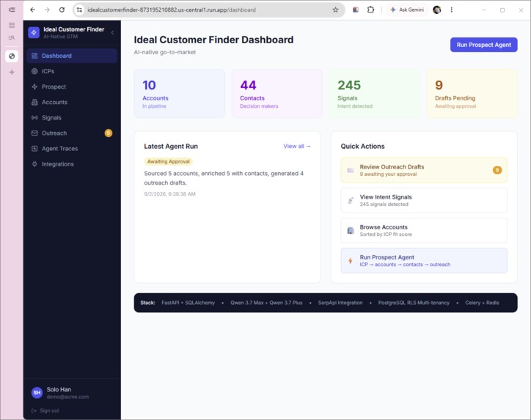Click the Qwen 3.7 Max + Qwen 3.7 Plus label
The image size is (531, 420).
(x=266, y=303)
